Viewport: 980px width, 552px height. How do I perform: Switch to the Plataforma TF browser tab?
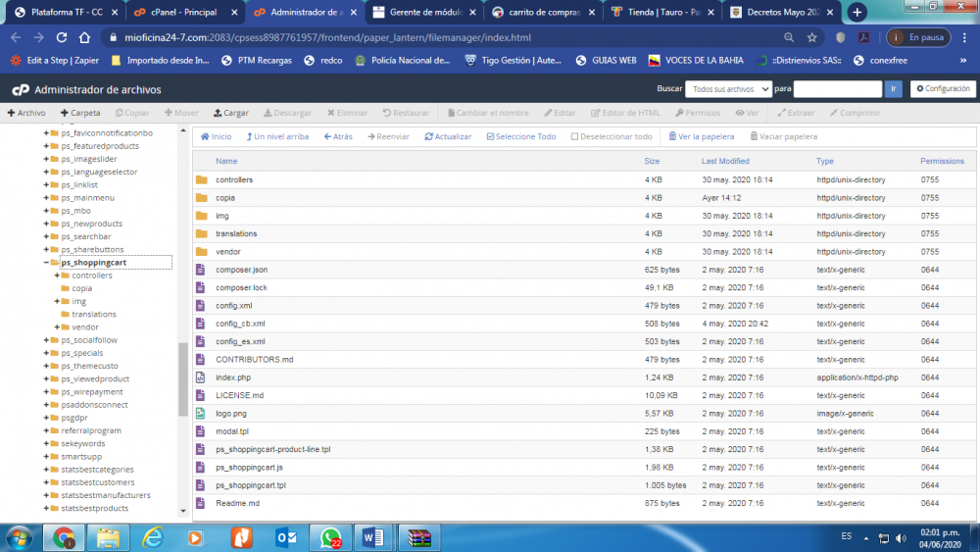67,12
